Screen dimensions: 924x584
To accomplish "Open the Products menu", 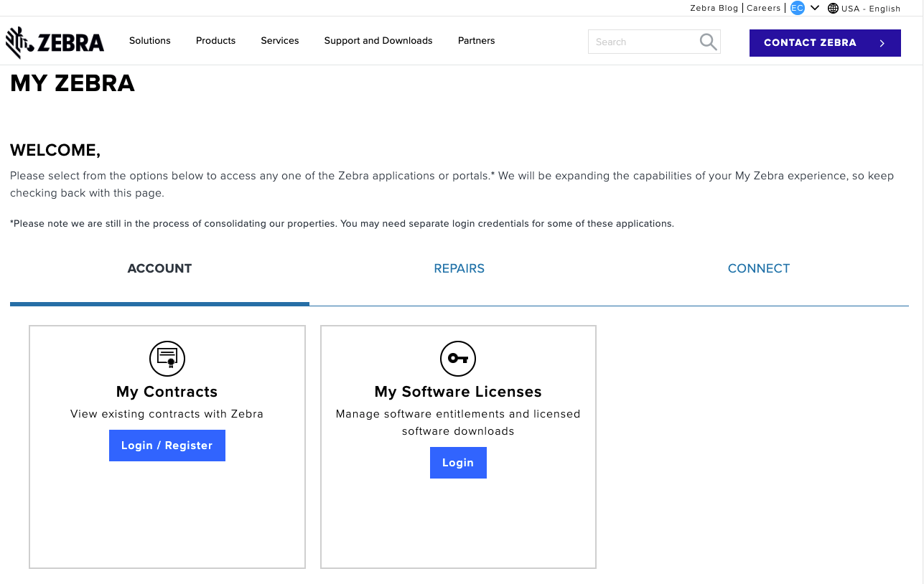I will 215,41.
